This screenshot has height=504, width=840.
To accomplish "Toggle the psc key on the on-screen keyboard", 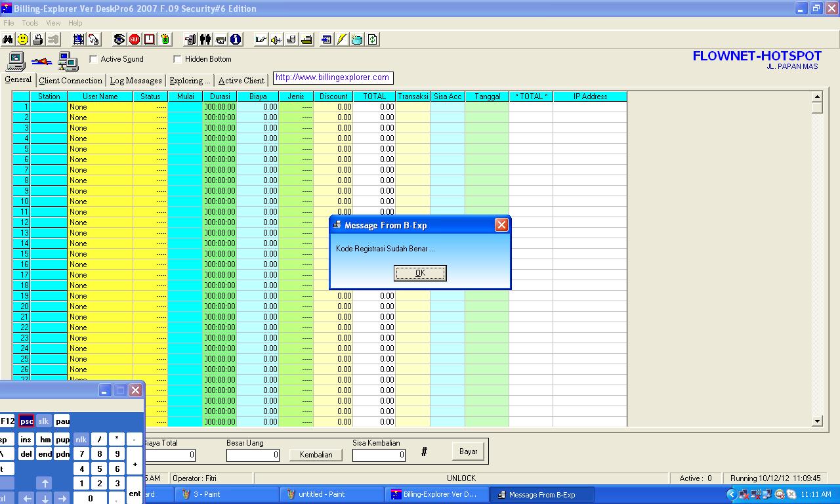I will point(26,421).
